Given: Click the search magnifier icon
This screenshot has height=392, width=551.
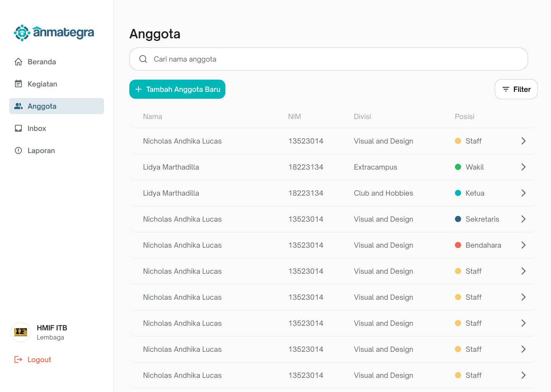Looking at the screenshot, I should click(x=143, y=59).
